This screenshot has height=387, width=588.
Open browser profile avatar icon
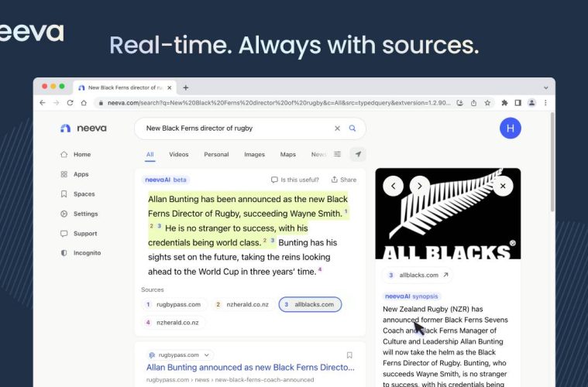[531, 103]
